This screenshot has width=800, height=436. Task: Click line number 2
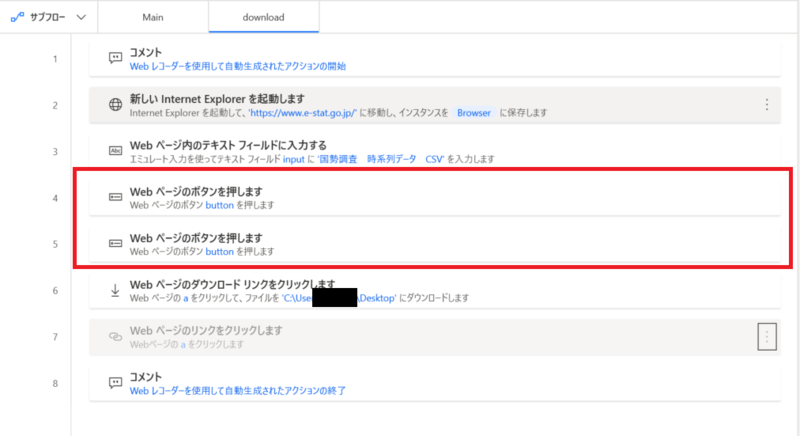[55, 106]
